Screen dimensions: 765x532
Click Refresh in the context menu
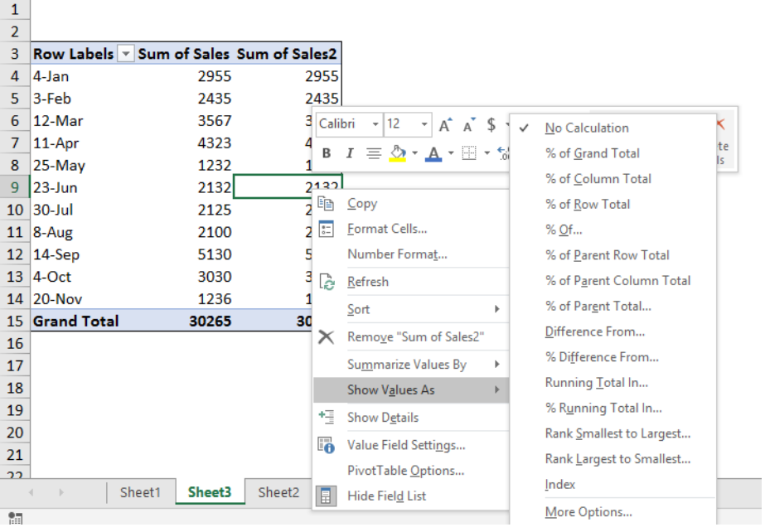(x=411, y=282)
